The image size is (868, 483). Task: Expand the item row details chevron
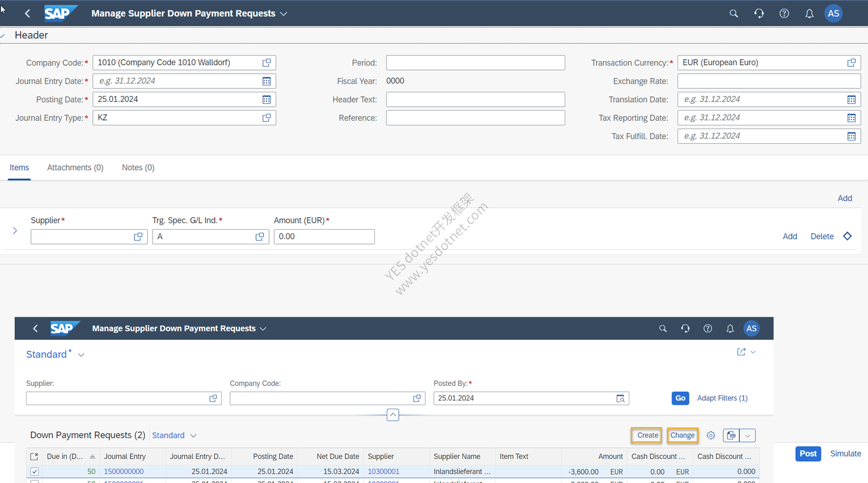click(15, 231)
